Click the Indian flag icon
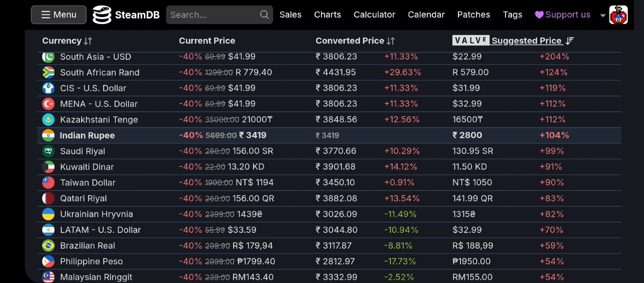 point(48,135)
